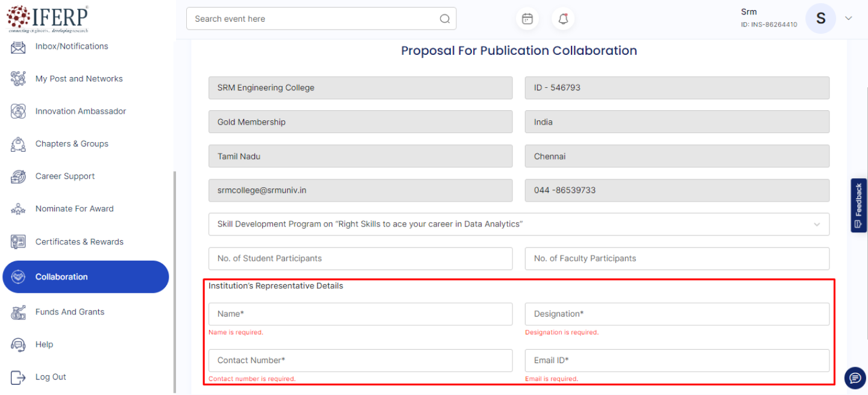Open the chat support bubble

854,378
